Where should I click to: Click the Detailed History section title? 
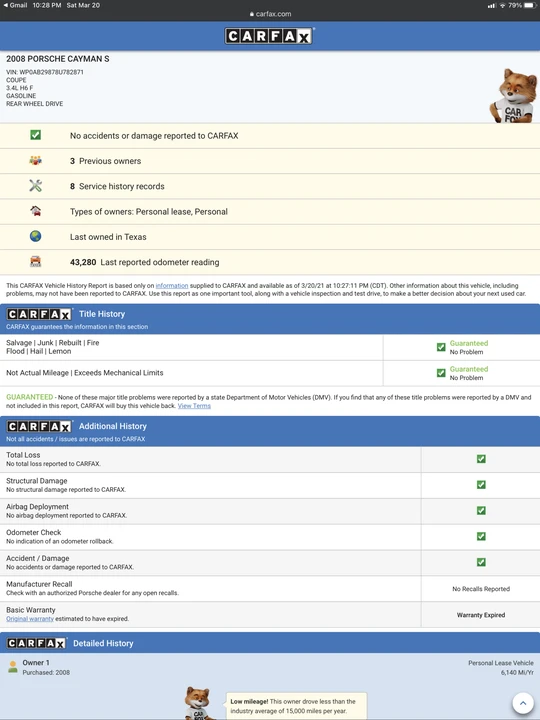click(x=103, y=643)
